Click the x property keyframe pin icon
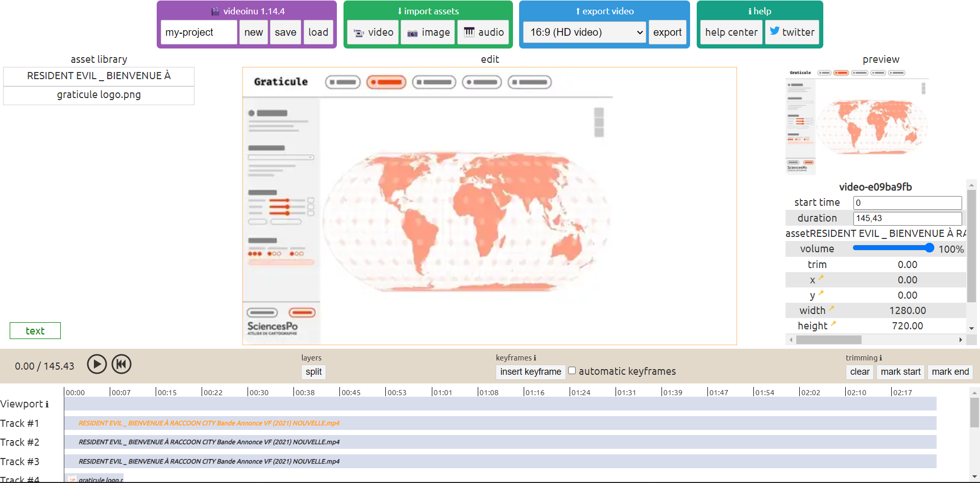This screenshot has width=980, height=483. pyautogui.click(x=821, y=278)
